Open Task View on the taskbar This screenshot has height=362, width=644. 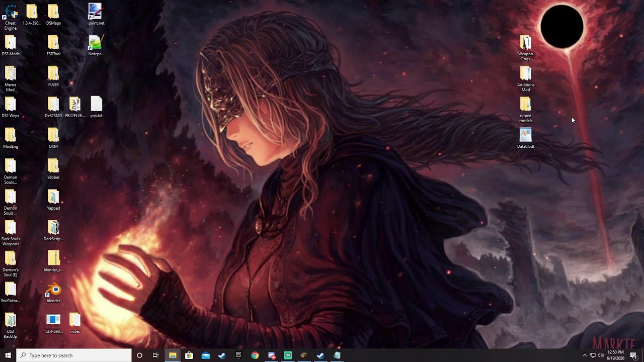coord(156,355)
